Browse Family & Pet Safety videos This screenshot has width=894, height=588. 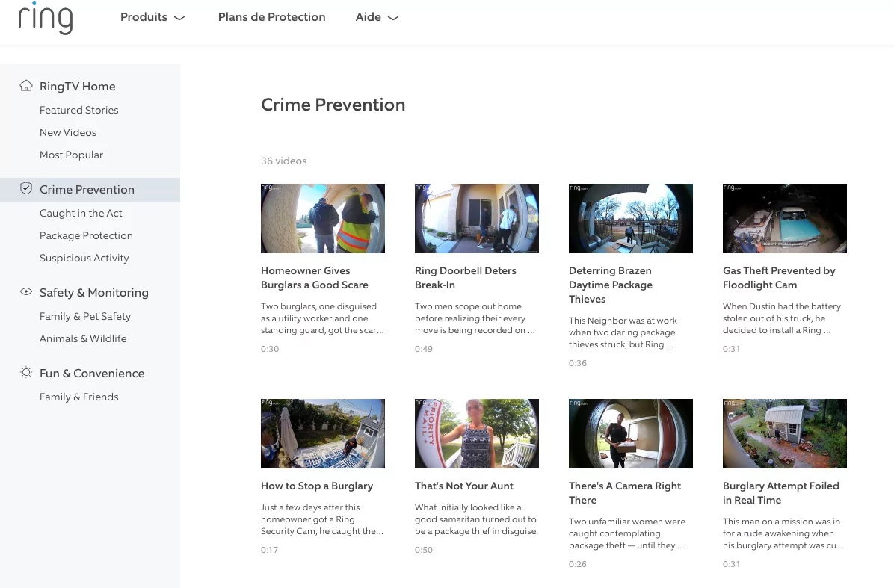pos(85,316)
